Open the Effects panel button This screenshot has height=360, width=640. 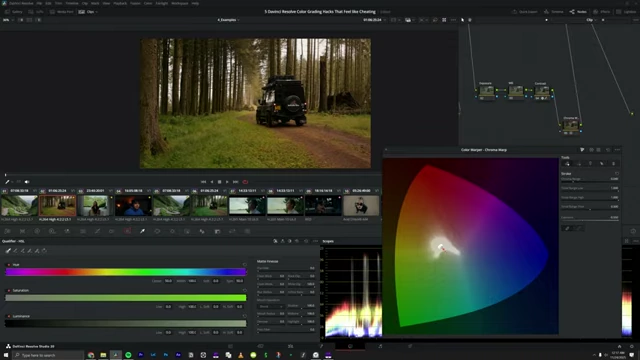[x=602, y=12]
